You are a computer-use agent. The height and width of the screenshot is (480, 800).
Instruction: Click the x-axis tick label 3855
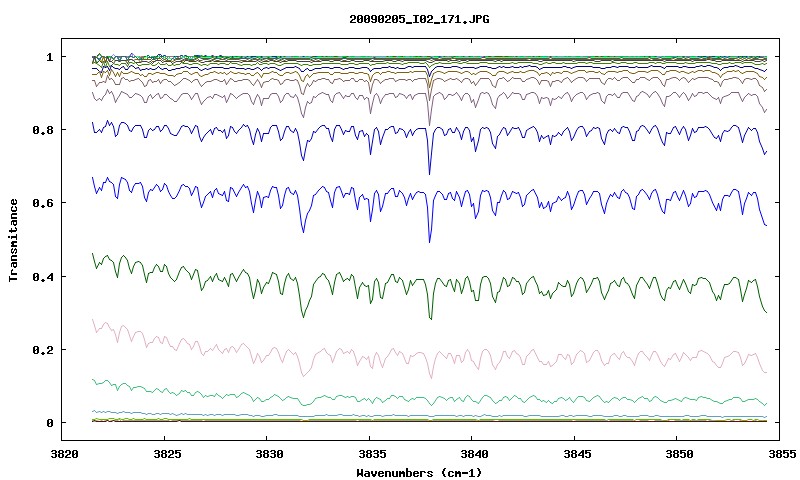781,454
